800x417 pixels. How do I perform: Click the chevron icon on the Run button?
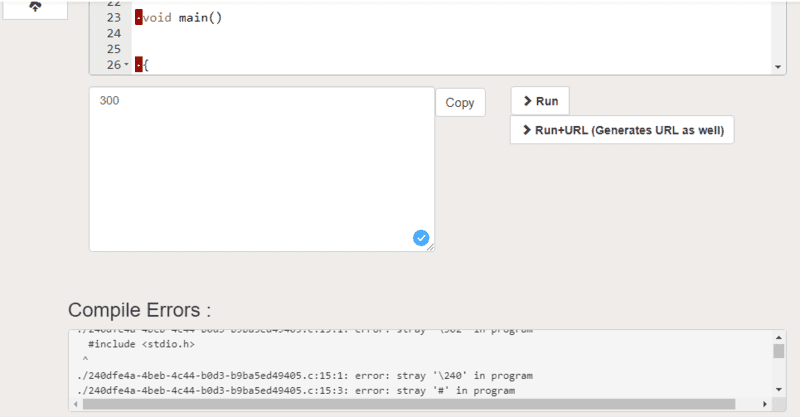[x=526, y=101]
